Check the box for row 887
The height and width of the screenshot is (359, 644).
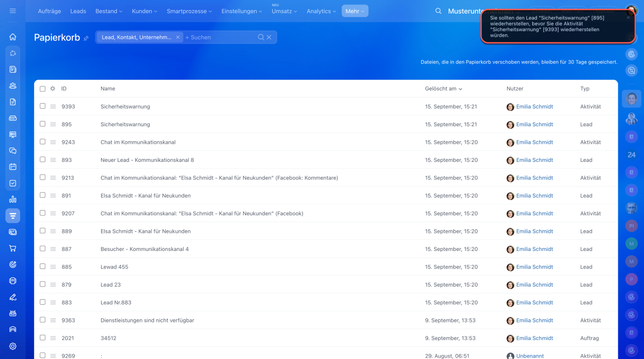(x=42, y=248)
